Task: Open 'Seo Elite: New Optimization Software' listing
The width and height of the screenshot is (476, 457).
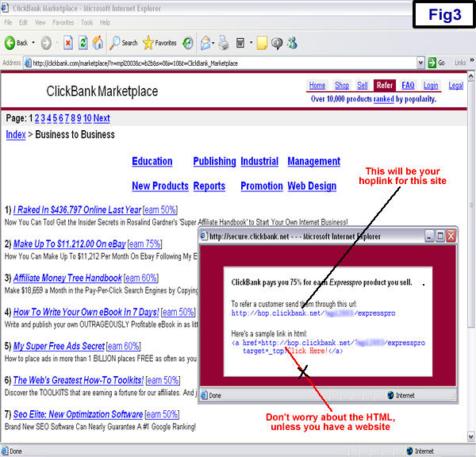Action: coord(78,414)
